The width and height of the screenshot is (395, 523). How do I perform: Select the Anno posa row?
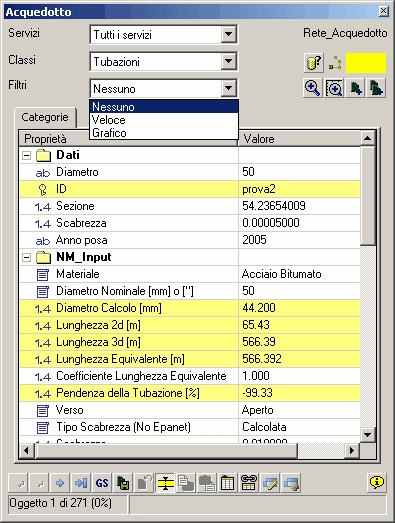[x=189, y=240]
